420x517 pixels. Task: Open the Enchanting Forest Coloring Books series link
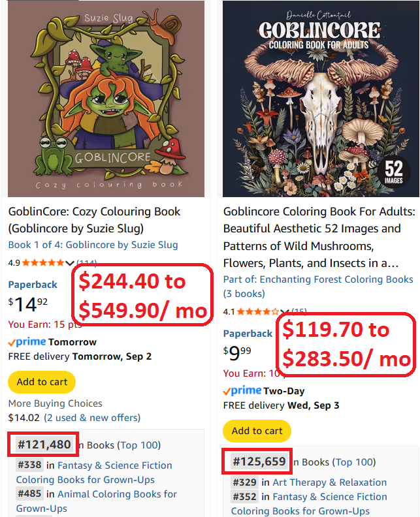click(x=318, y=287)
